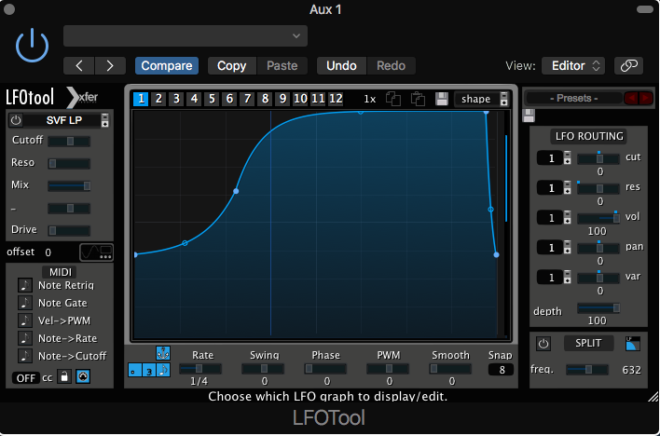This screenshot has height=436, width=660.
Task: Toggle the Note->Rate option
Action: 25,338
